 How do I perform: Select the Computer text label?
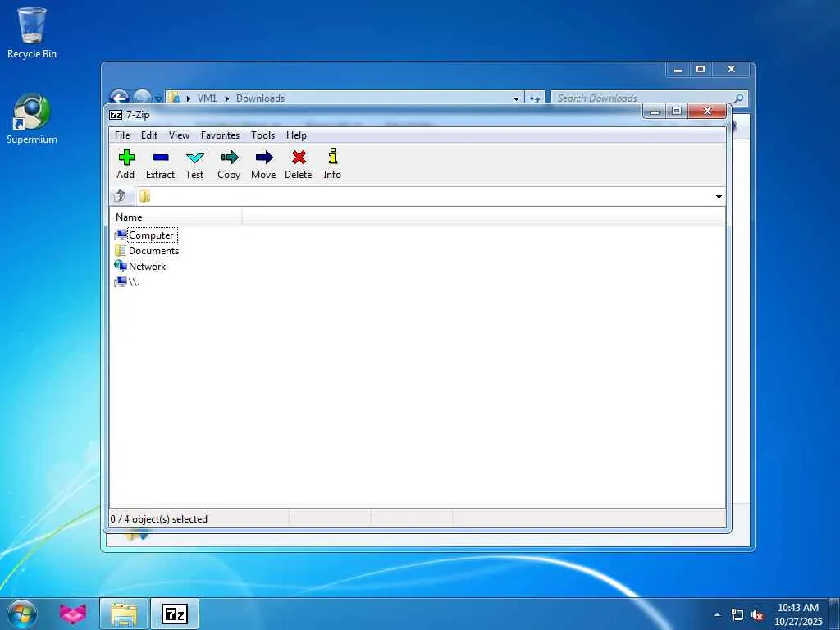click(x=152, y=235)
